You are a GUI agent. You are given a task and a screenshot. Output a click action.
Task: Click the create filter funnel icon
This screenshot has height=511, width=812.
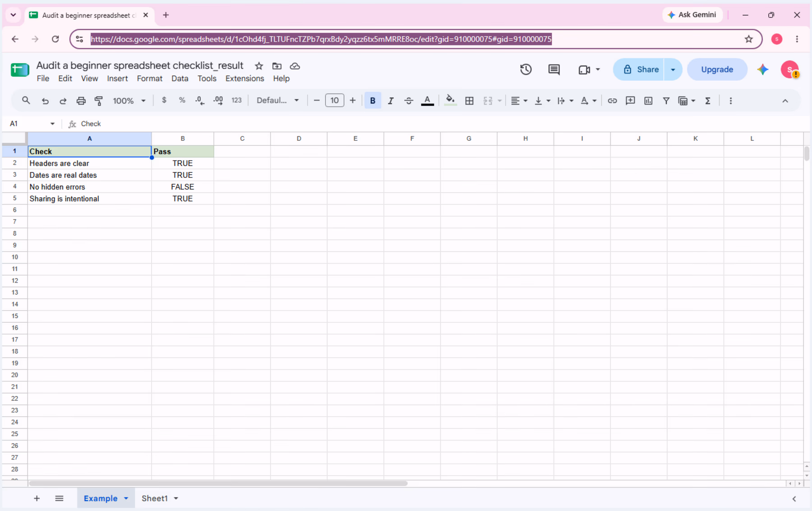(666, 101)
